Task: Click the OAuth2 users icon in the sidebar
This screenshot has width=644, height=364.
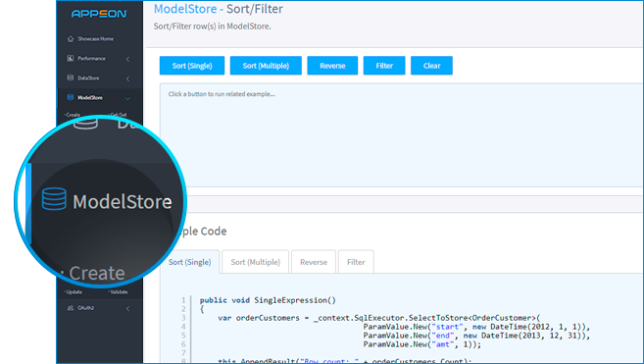Action: pos(71,308)
